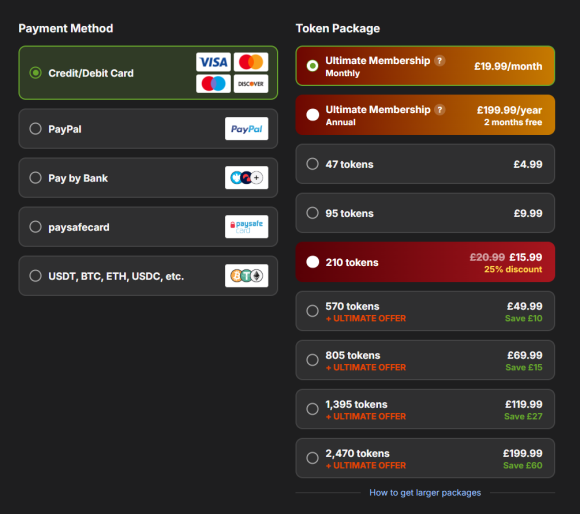
Task: Choose the 1,395 tokens package
Action: coord(425,409)
